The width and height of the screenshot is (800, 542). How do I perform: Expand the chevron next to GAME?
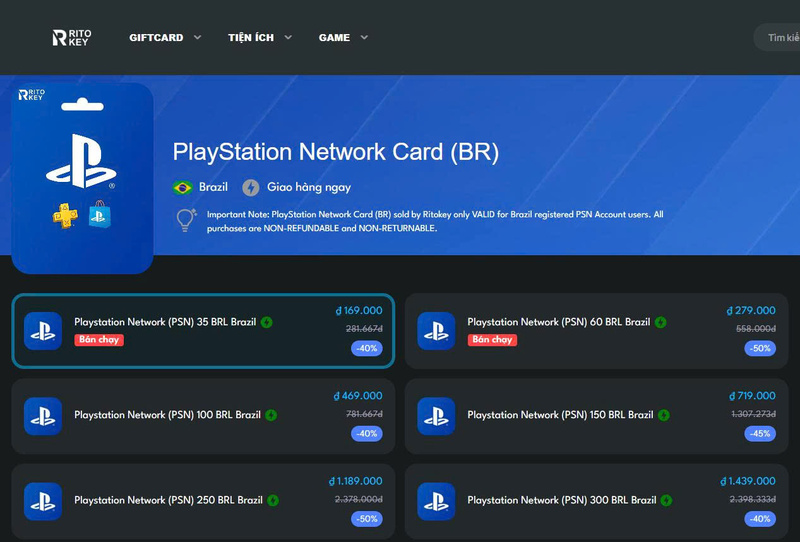point(364,37)
